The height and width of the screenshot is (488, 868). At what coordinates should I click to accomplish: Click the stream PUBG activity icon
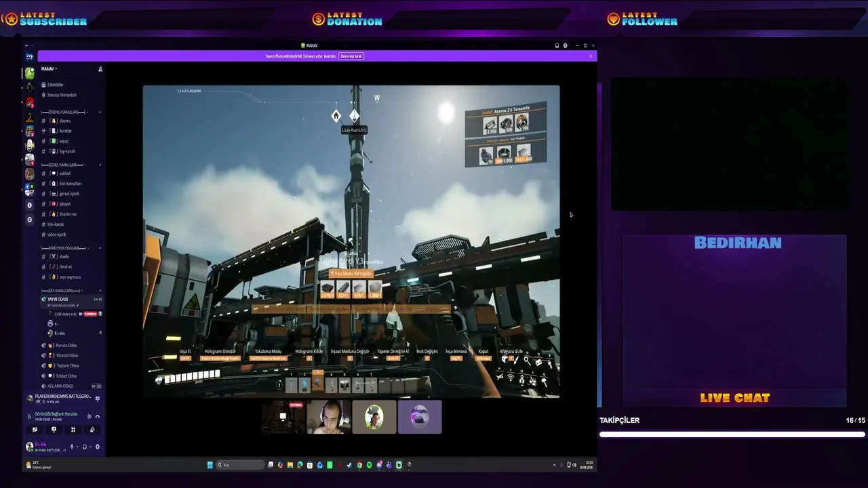pyautogui.click(x=98, y=399)
